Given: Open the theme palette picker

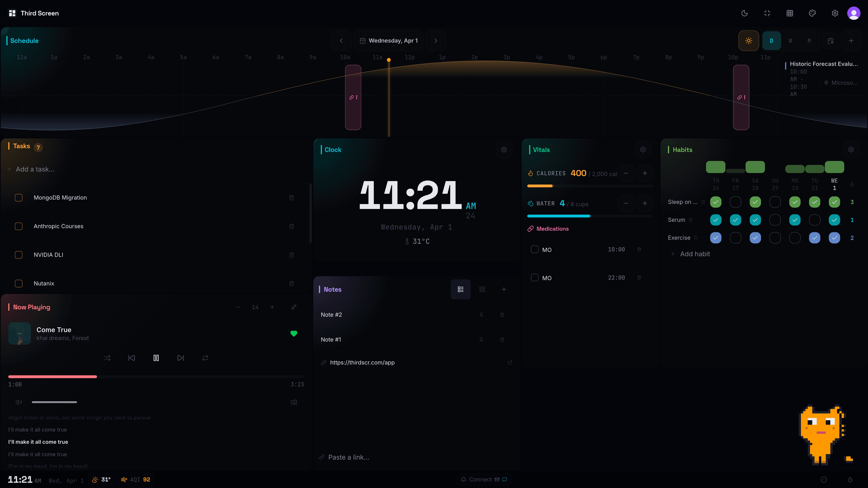Looking at the screenshot, I should pyautogui.click(x=812, y=13).
